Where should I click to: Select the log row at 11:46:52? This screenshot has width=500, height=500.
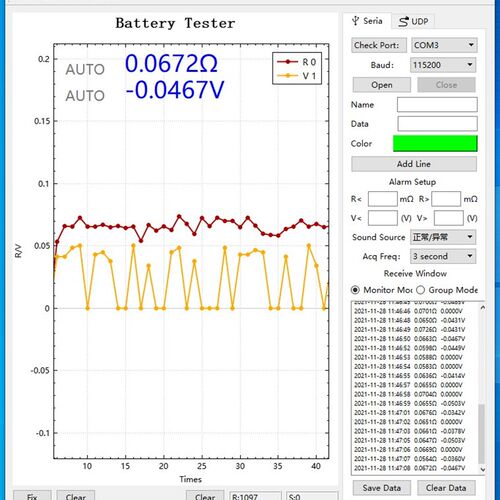coord(409,348)
